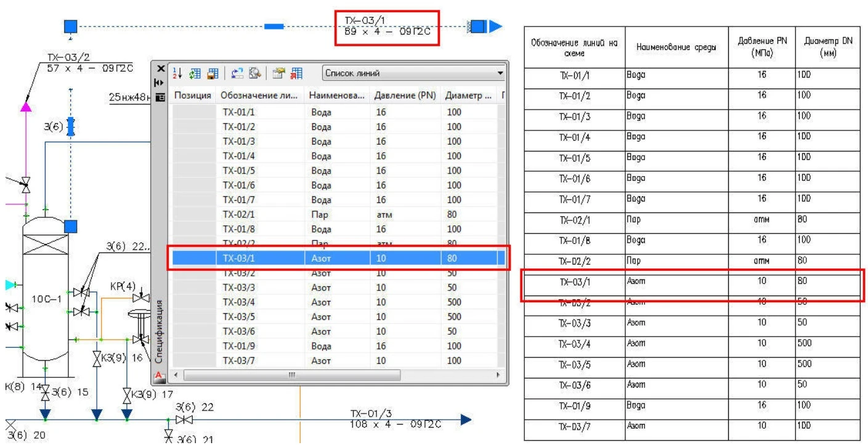Click the right scroll arrow of the table
This screenshot has width=868, height=445.
pyautogui.click(x=500, y=375)
